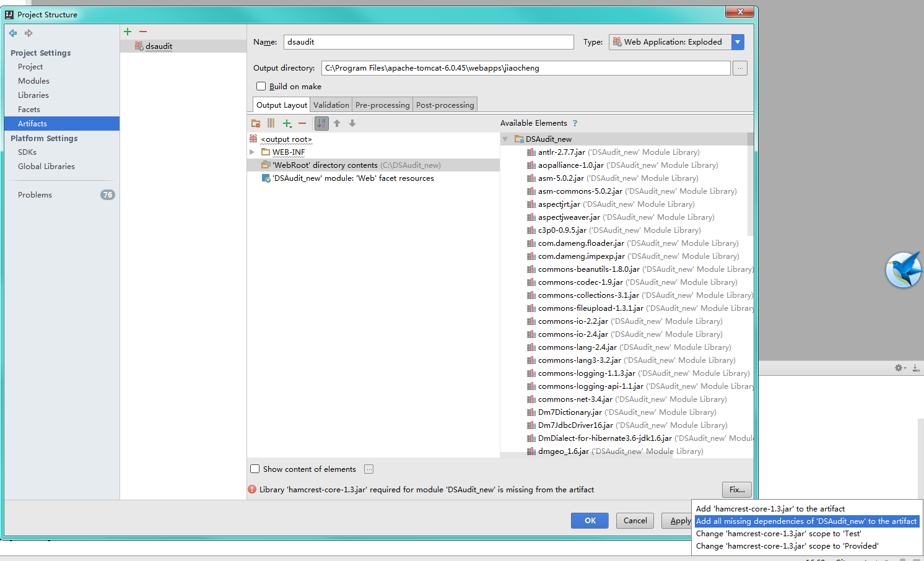
Task: Open the Post-processing tab
Action: [x=445, y=105]
